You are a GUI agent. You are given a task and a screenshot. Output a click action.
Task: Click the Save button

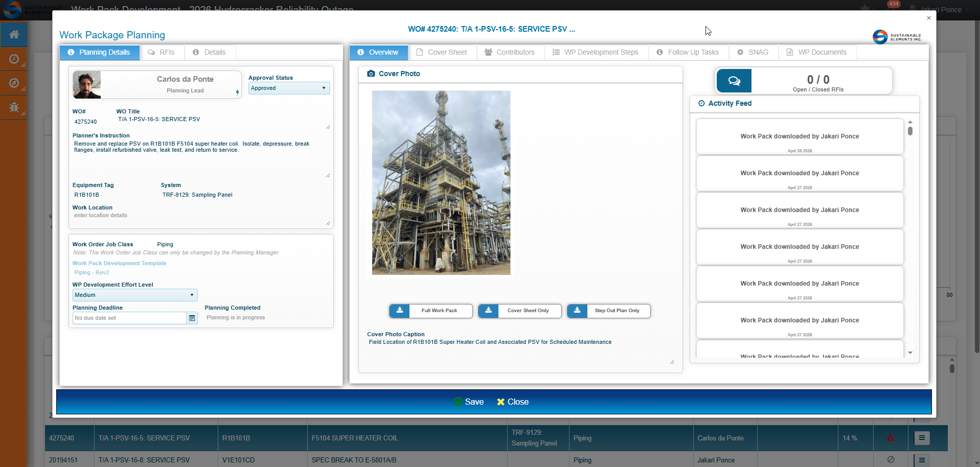click(x=469, y=402)
